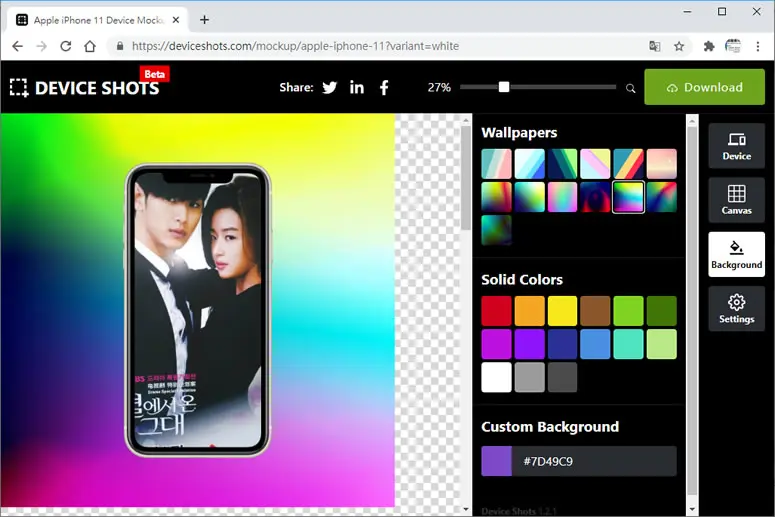Open the purple custom color picker swatch
The image size is (775, 517).
click(x=496, y=461)
